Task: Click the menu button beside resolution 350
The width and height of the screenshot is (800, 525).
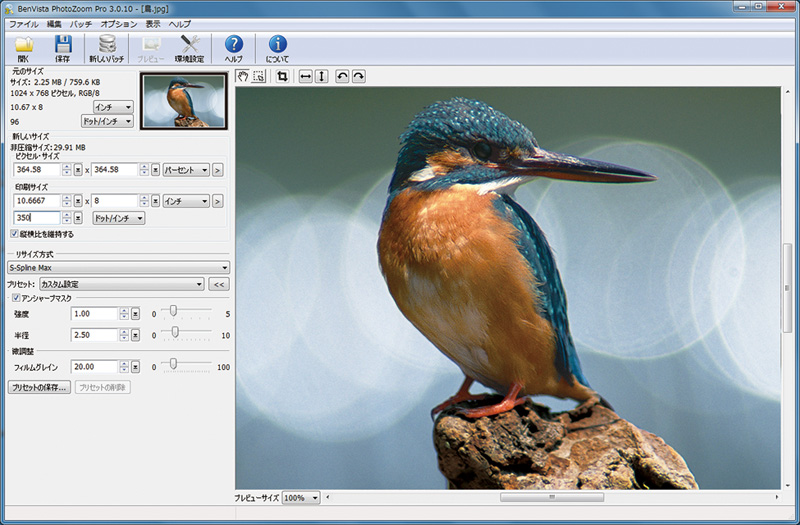Action: 78,218
